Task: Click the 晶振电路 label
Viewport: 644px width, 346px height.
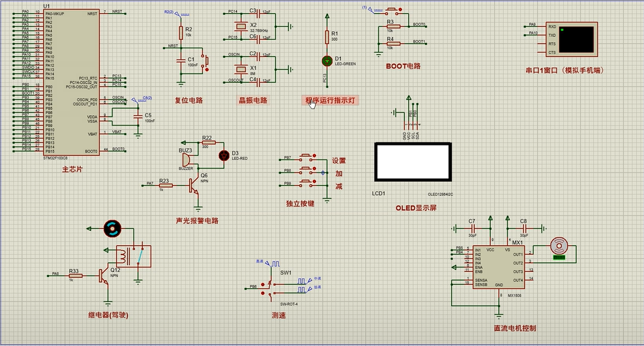Action: [253, 100]
